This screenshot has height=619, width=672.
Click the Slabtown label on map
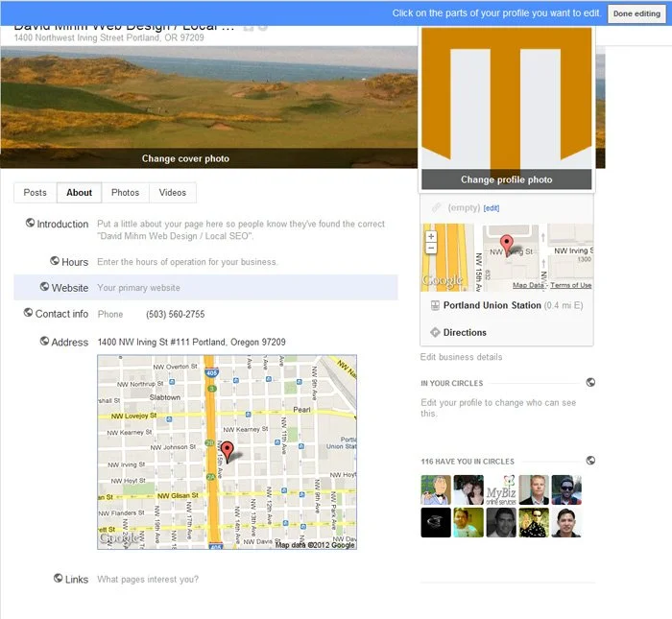(165, 397)
